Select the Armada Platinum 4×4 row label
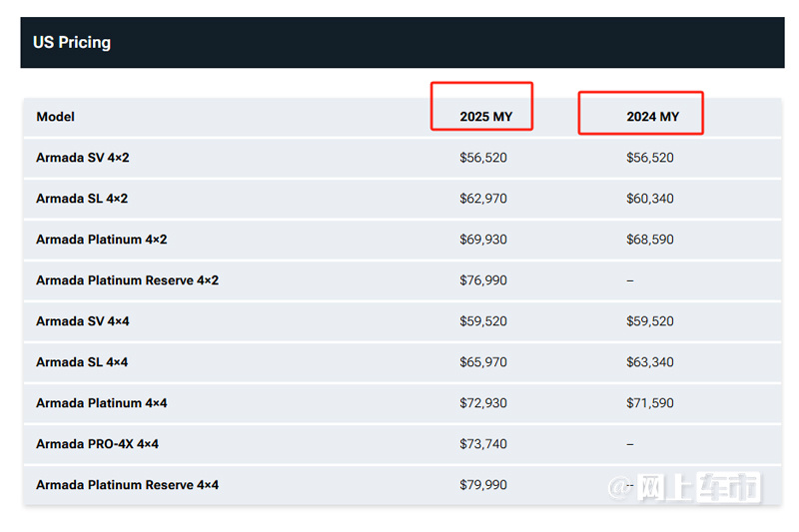 tap(102, 403)
